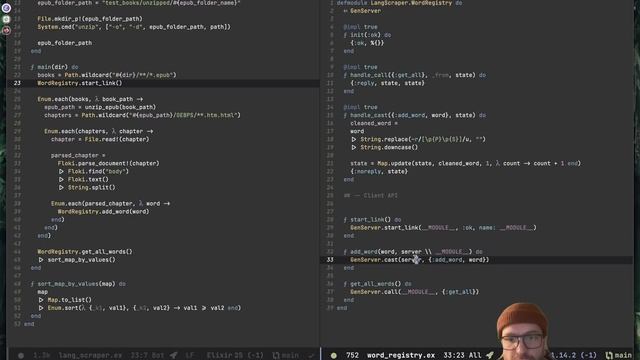Click 'GenServer.cast(server' line 33

click(x=420, y=260)
